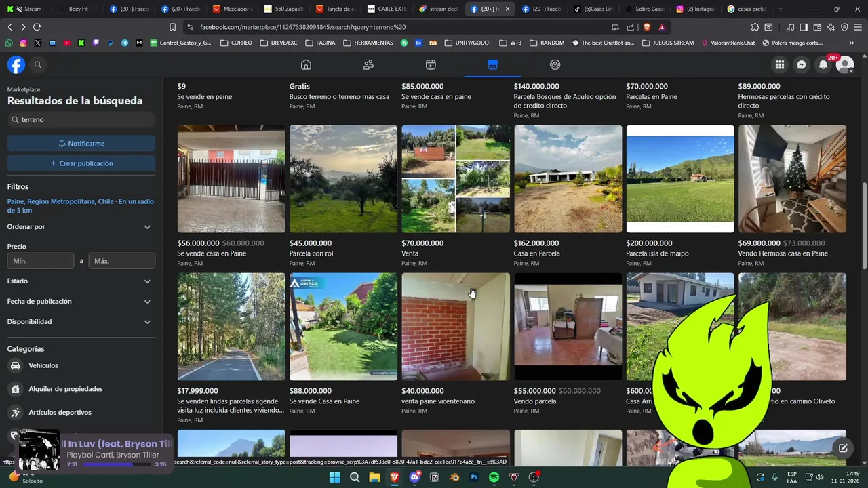This screenshot has height=488, width=868.
Task: Open the Vendo Hermosa casa en Paine photo
Action: (792, 179)
